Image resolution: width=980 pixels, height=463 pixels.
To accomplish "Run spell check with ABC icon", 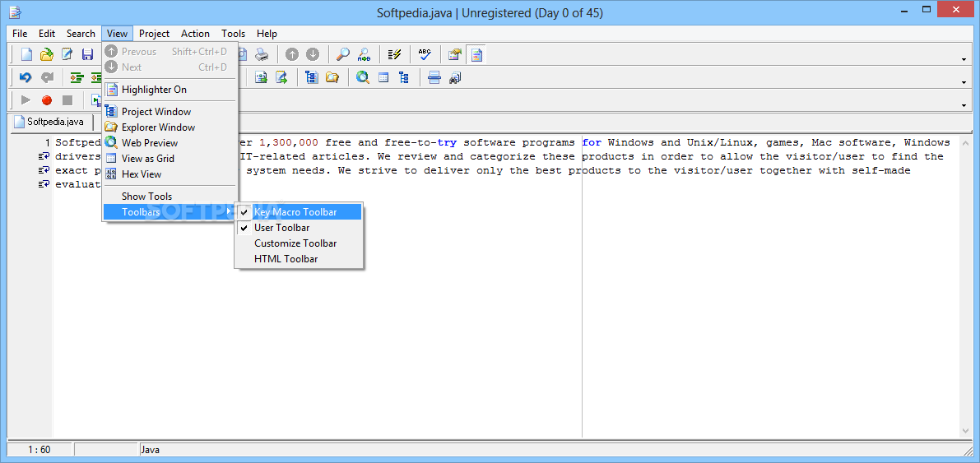I will (x=425, y=54).
